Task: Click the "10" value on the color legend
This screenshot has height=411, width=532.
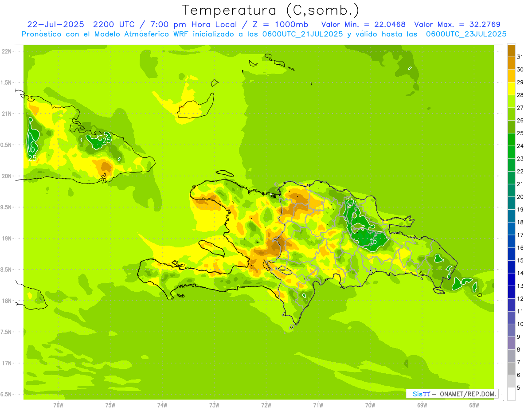Action: [520, 324]
